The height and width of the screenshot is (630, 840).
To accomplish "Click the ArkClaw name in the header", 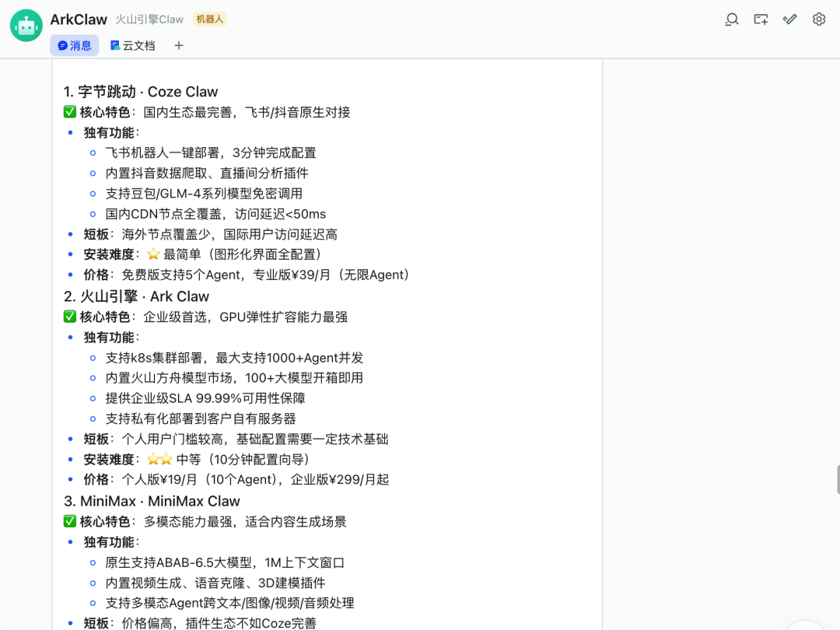I will 78,19.
